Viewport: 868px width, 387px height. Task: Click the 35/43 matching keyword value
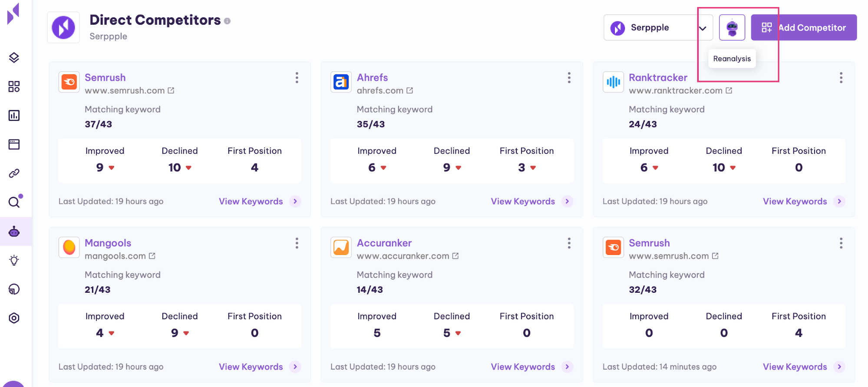pos(371,124)
